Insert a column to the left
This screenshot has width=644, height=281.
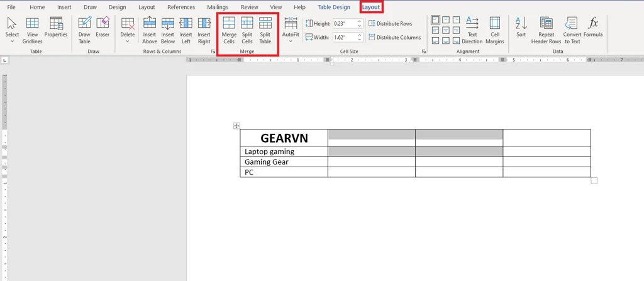click(186, 30)
